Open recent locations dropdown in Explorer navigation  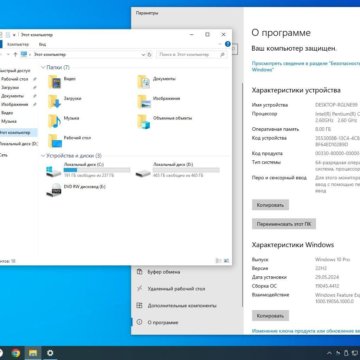pos(7,54)
